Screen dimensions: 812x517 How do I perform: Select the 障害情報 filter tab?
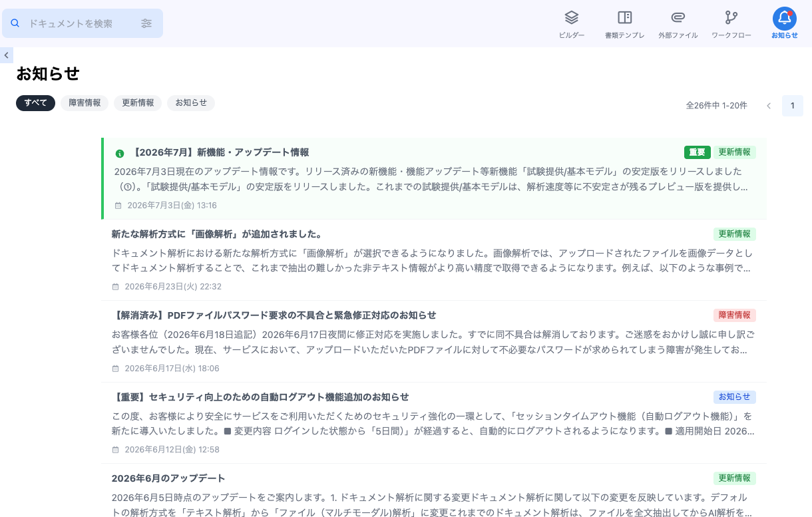85,103
